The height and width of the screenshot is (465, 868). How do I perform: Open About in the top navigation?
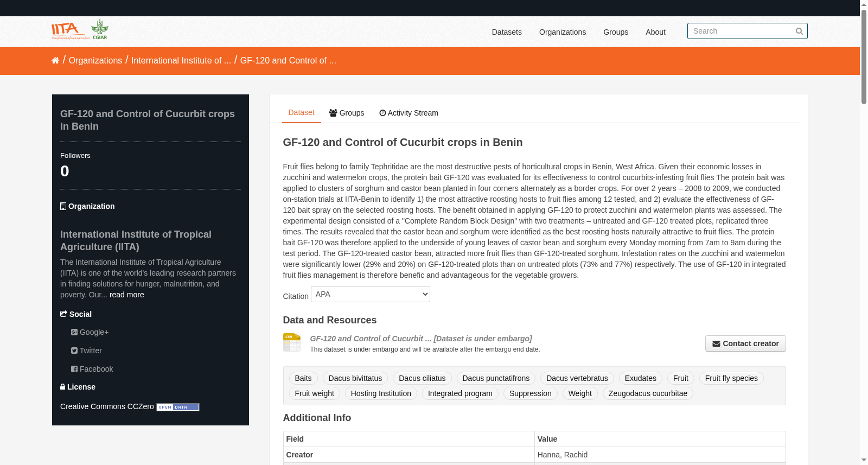click(655, 32)
